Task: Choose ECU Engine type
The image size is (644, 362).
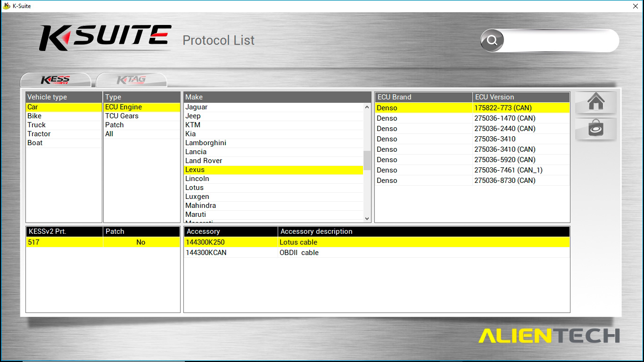Action: (x=142, y=107)
